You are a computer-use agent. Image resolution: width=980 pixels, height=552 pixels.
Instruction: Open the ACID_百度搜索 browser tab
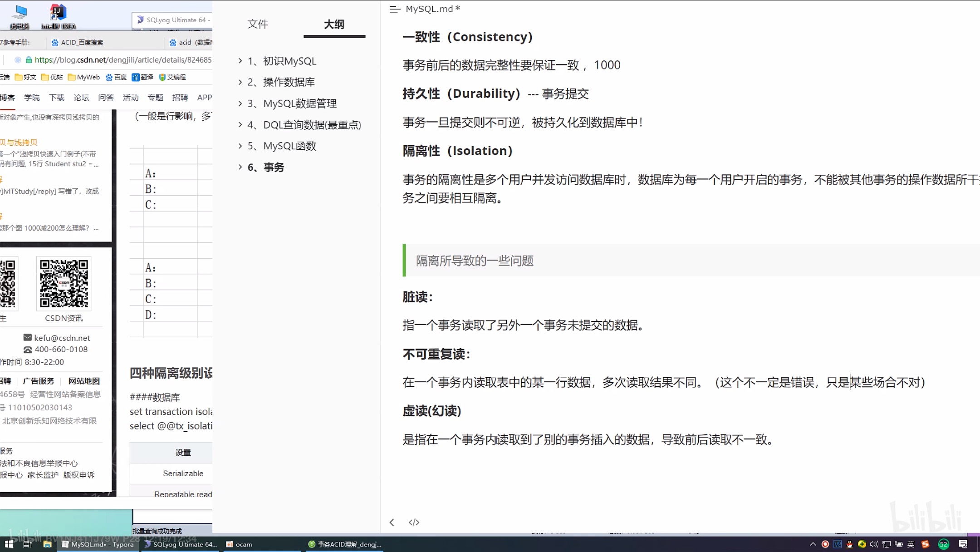(82, 42)
